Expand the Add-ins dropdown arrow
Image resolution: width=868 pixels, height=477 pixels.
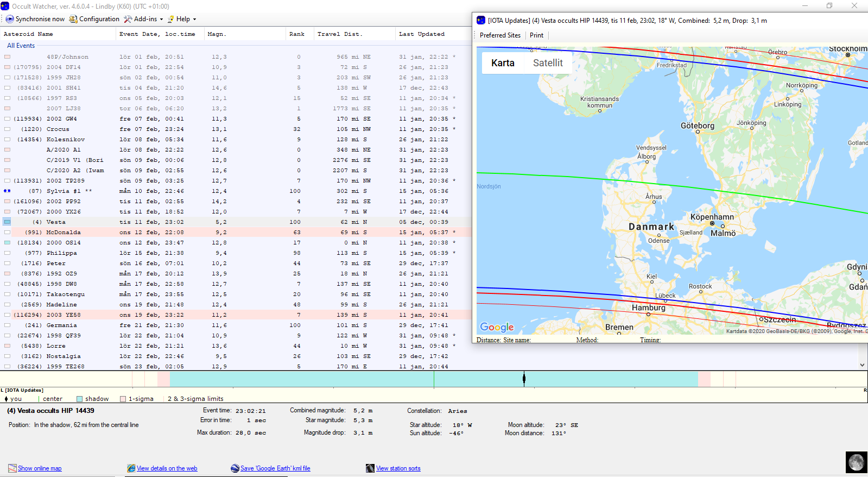pyautogui.click(x=161, y=20)
